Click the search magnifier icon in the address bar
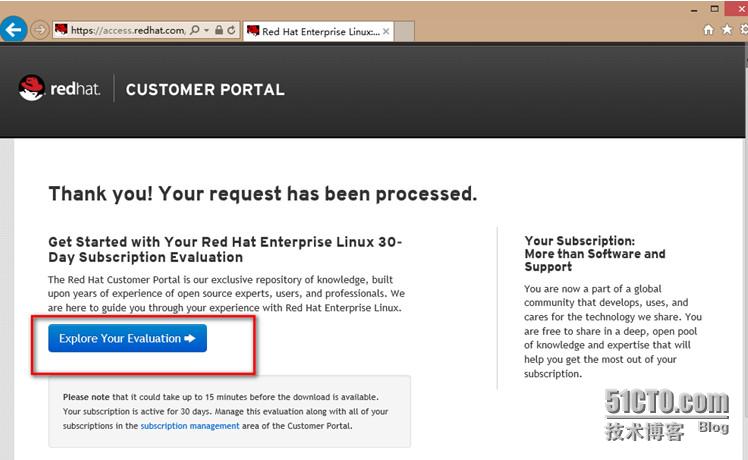This screenshot has height=460, width=748. click(195, 30)
